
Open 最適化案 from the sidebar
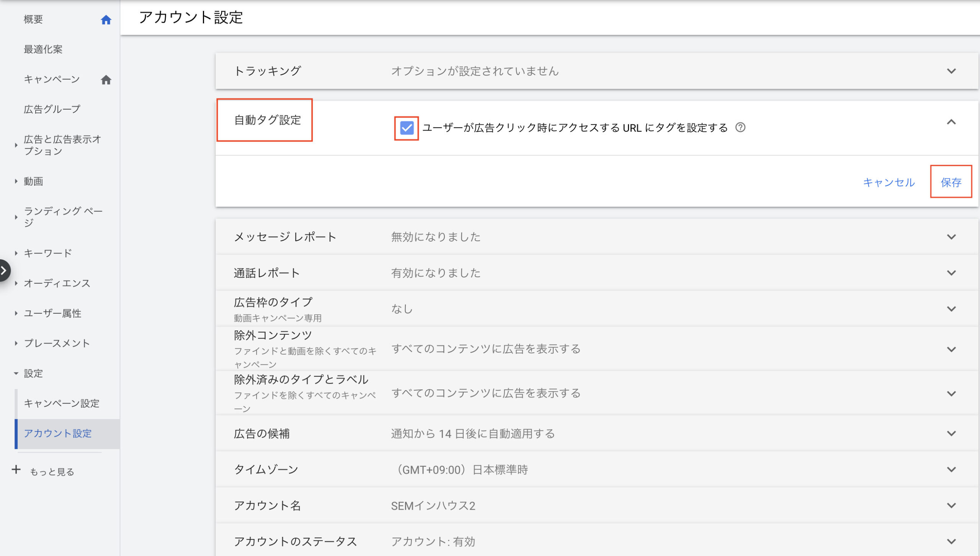tap(43, 49)
